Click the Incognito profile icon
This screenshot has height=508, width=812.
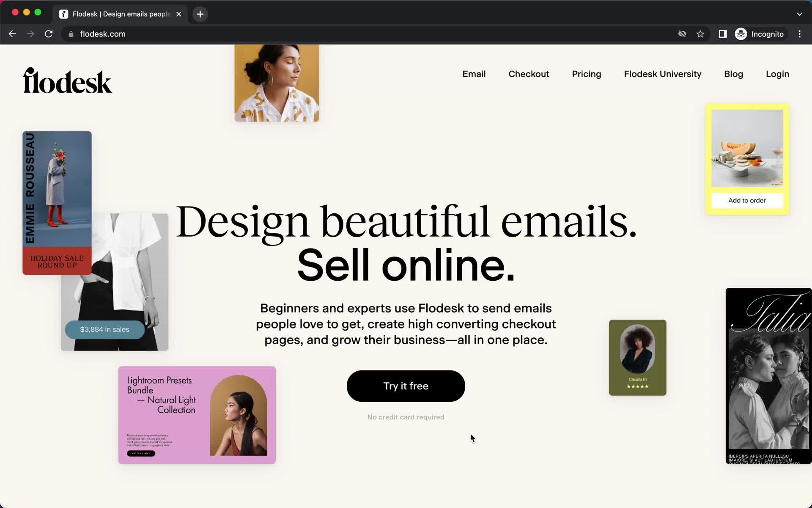(741, 34)
